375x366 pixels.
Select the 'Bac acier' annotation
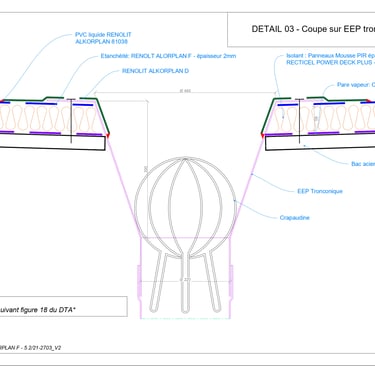(363, 164)
